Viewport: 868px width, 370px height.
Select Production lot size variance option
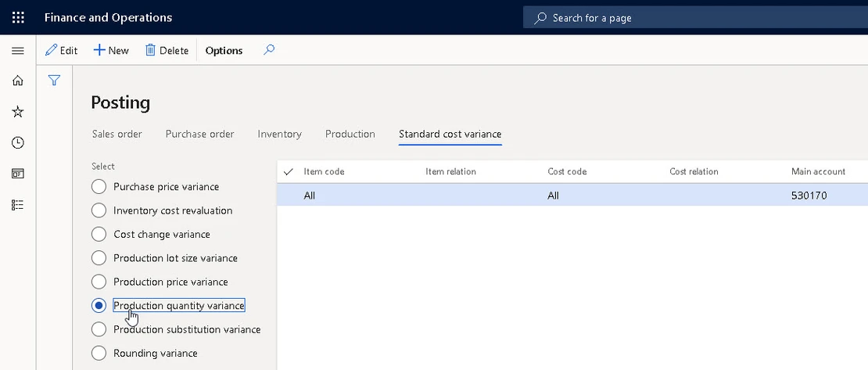coord(99,258)
